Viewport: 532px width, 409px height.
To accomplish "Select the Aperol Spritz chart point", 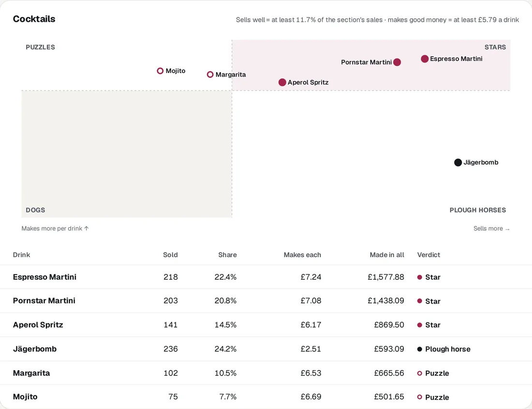I will 282,82.
